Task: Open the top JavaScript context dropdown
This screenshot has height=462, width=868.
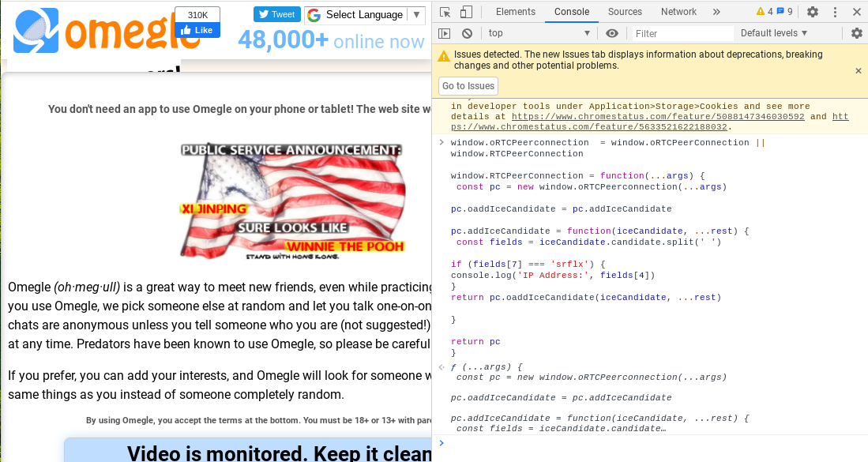Action: 539,33
